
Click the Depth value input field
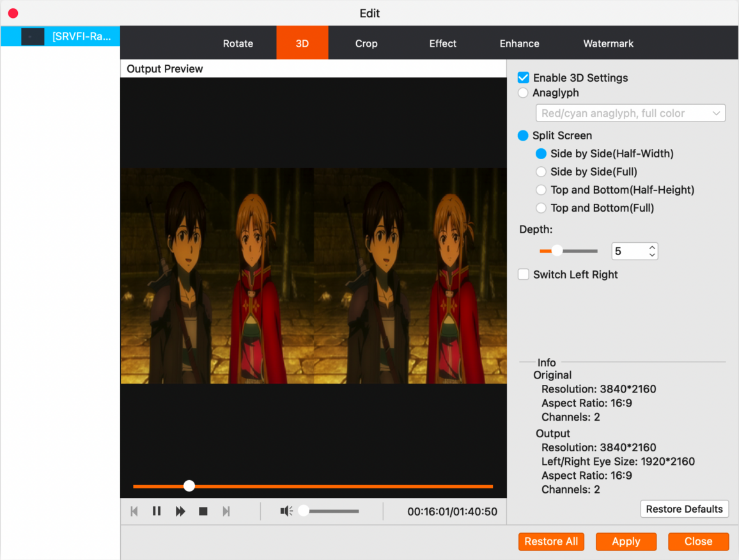[630, 251]
